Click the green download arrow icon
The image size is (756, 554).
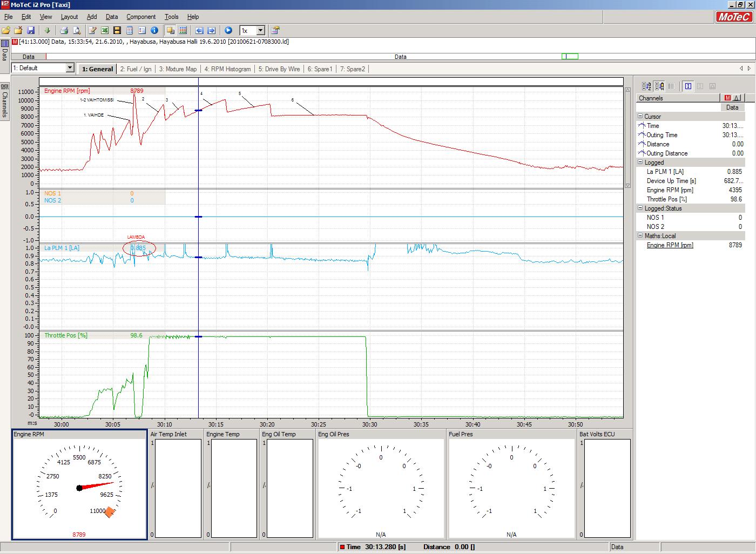point(47,31)
